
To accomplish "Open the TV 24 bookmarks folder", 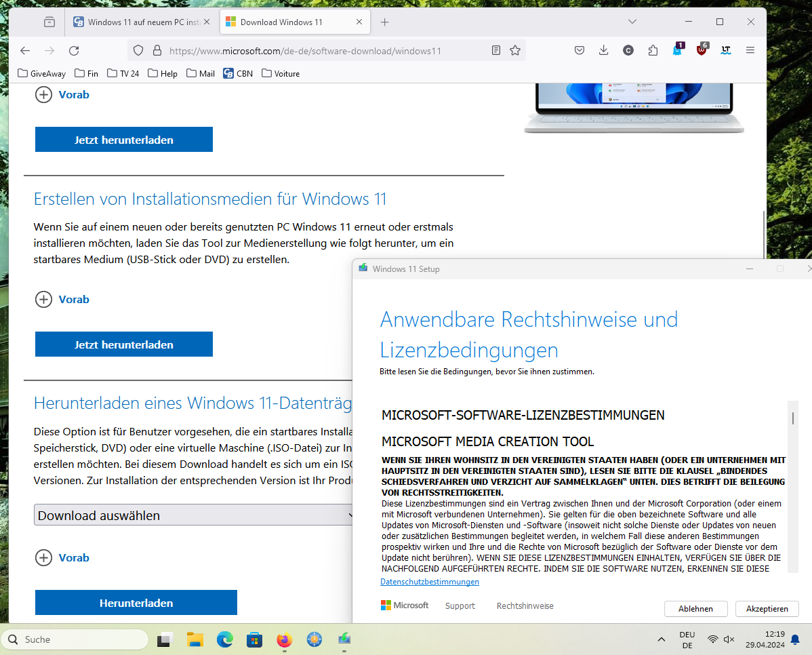I will click(x=123, y=74).
